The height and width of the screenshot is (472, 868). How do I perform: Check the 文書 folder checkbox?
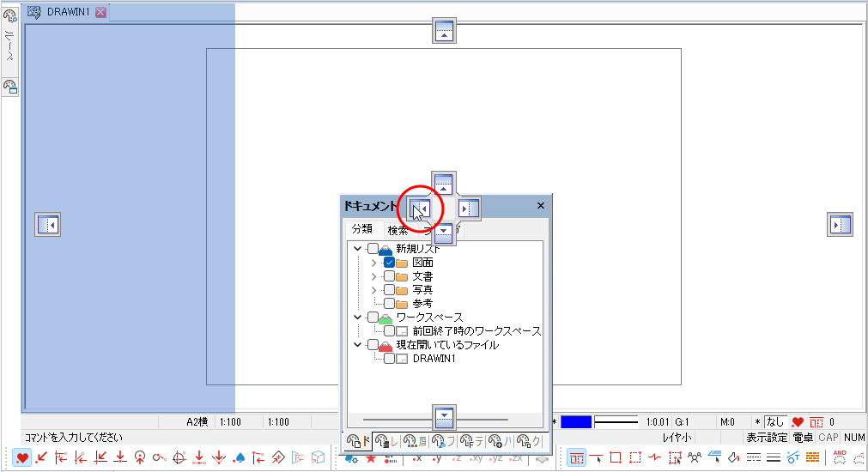(x=389, y=276)
